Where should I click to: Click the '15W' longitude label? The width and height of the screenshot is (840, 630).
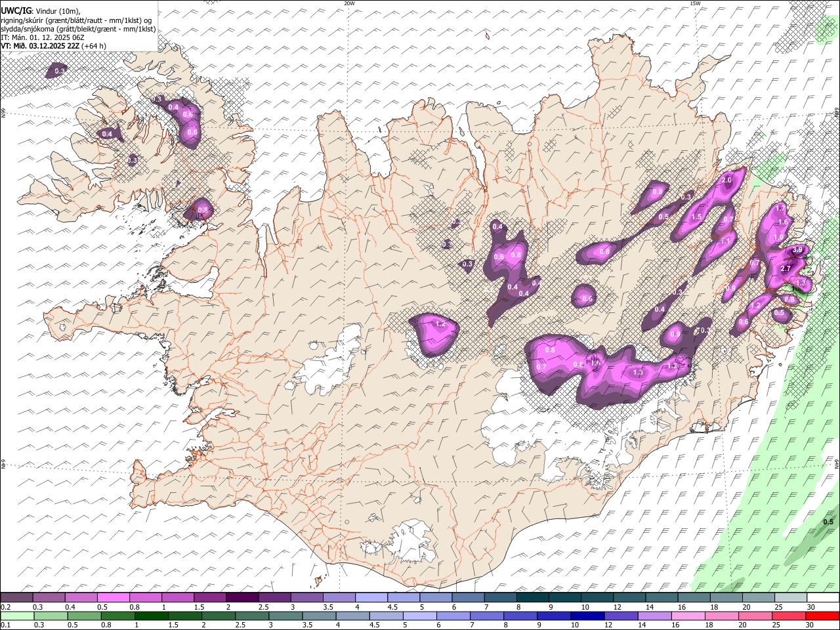click(695, 3)
